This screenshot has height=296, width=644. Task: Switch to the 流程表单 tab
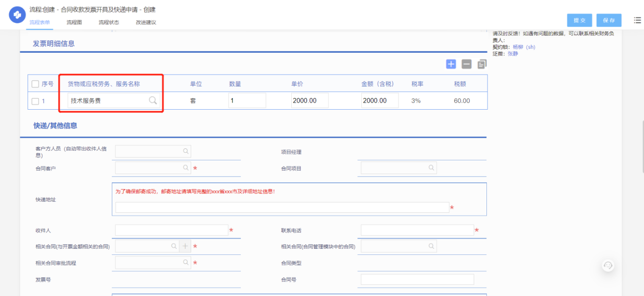click(40, 22)
